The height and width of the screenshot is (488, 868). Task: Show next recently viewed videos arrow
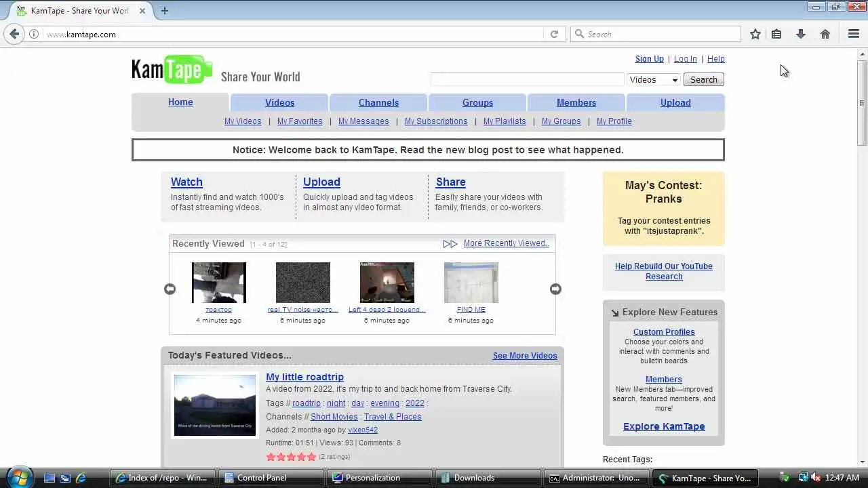pos(555,289)
